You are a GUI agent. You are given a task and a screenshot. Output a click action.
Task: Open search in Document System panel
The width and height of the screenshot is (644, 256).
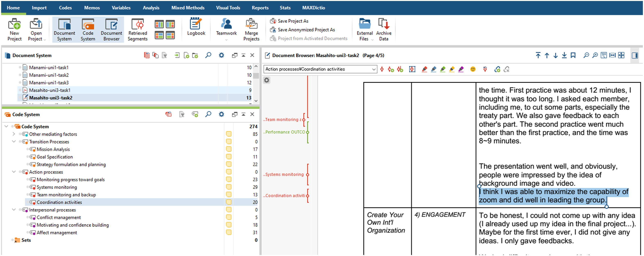pyautogui.click(x=208, y=55)
